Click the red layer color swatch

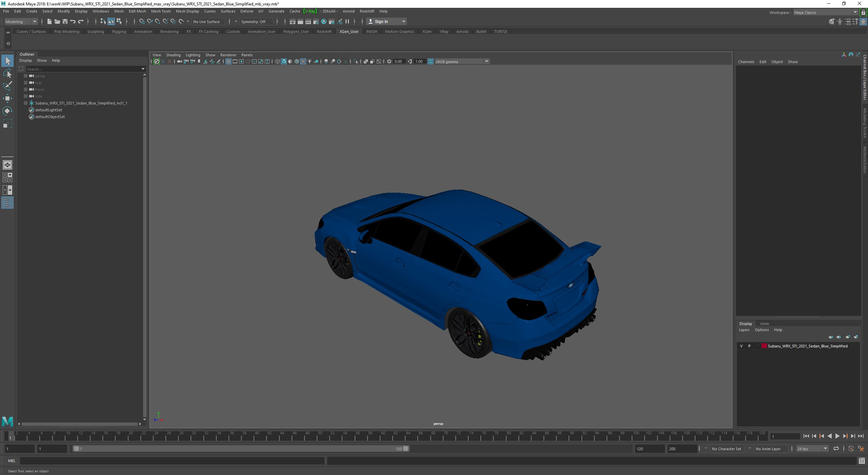tap(764, 346)
